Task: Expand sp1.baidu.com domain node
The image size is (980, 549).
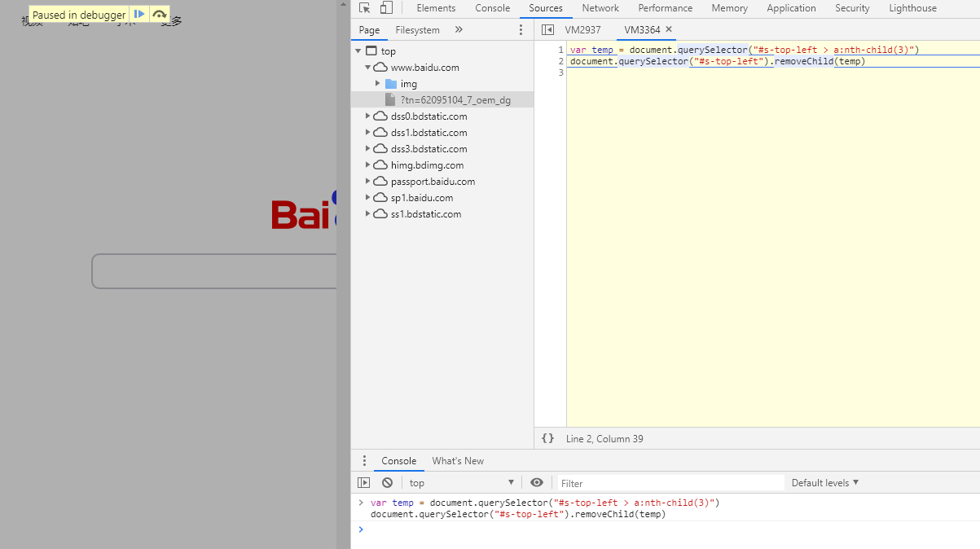Action: [x=367, y=198]
